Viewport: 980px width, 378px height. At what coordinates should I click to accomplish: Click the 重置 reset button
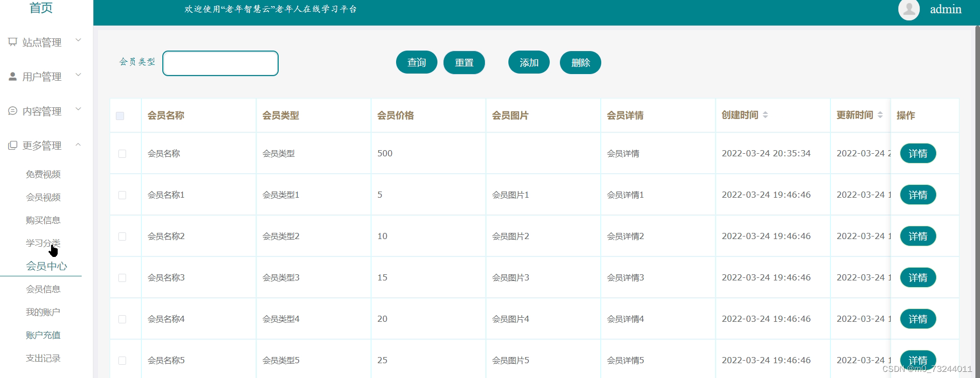click(x=464, y=62)
